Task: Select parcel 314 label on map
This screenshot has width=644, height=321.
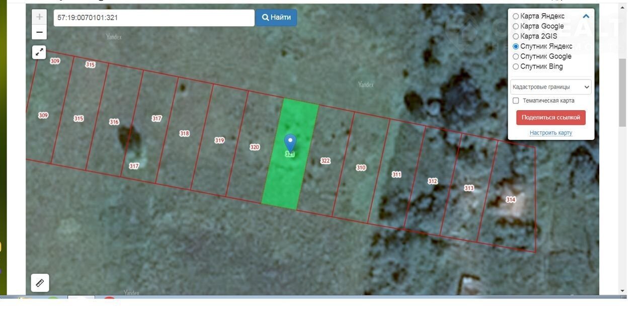Action: pos(511,200)
